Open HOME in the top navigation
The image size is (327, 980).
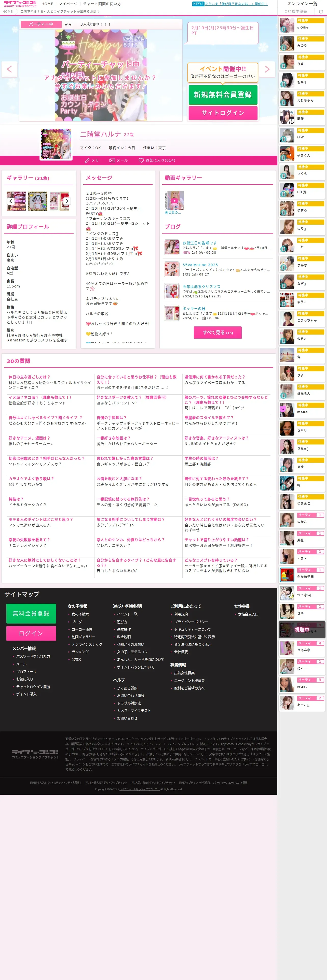pyautogui.click(x=47, y=4)
